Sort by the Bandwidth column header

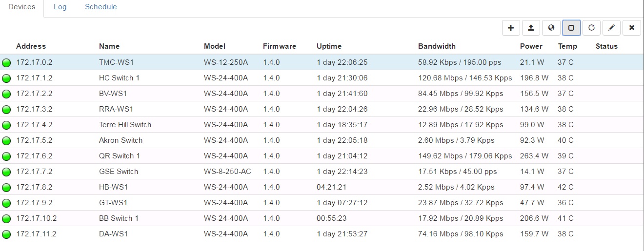(x=437, y=46)
